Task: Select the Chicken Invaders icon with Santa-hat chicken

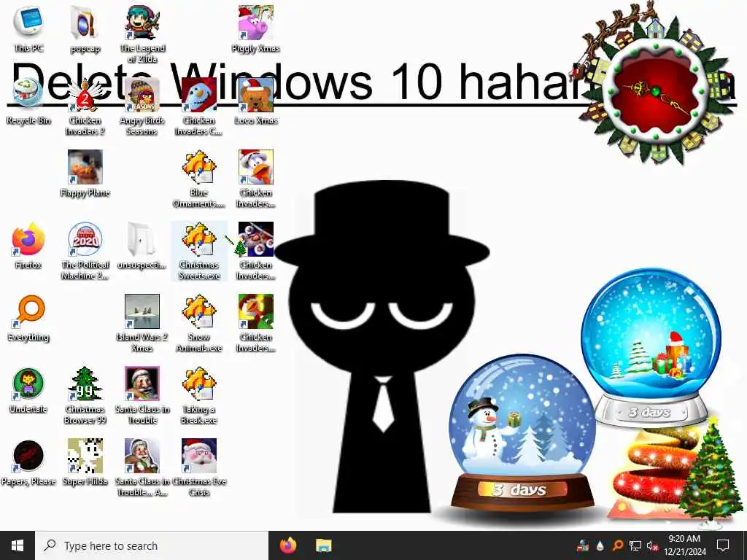Action: pyautogui.click(x=256, y=178)
